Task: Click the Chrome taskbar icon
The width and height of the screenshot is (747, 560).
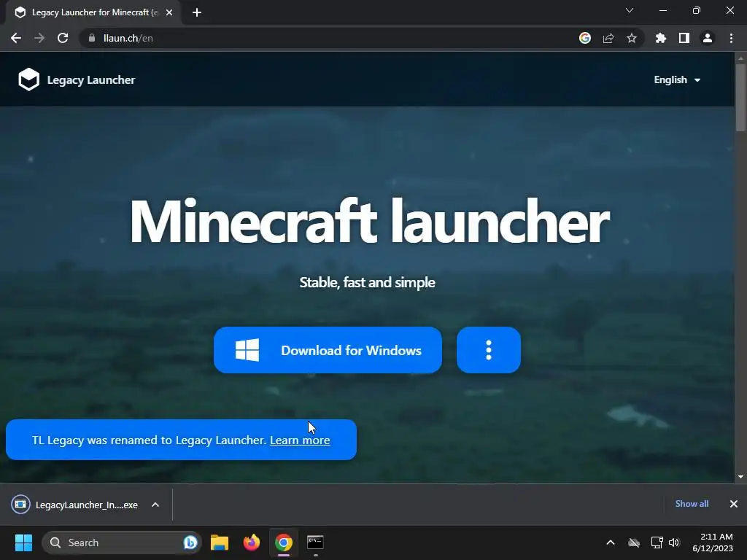Action: (x=284, y=542)
